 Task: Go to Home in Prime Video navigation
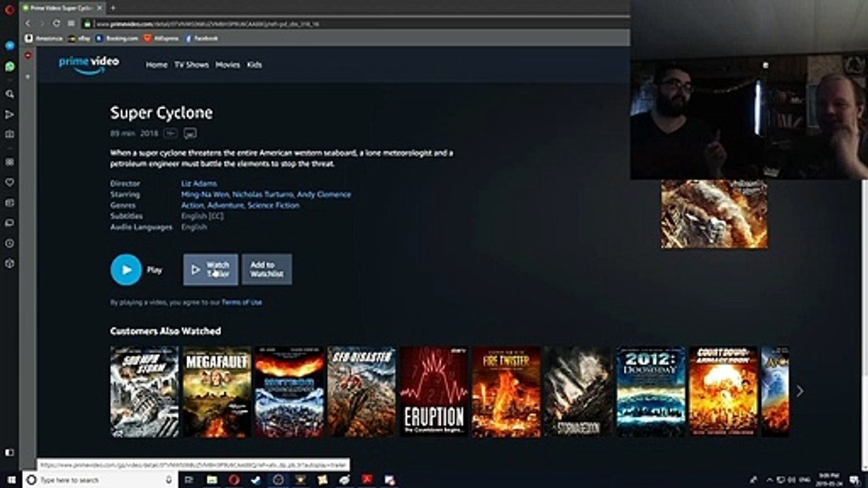click(157, 65)
